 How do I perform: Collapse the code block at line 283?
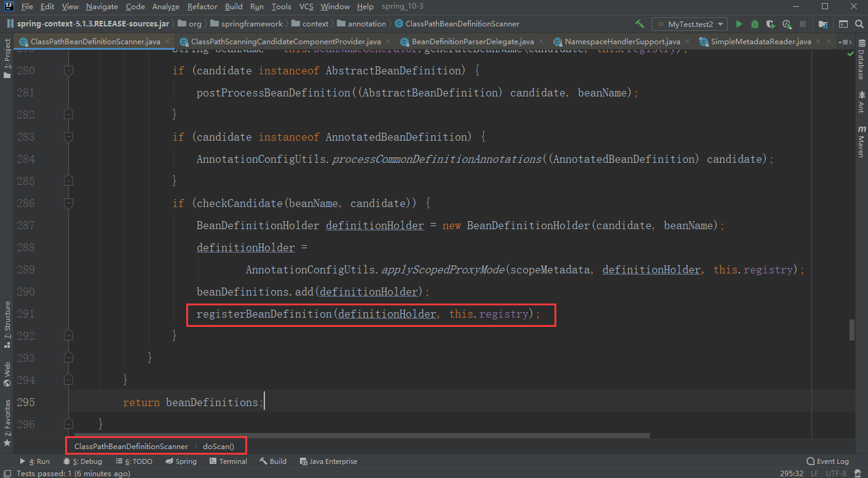[68, 137]
